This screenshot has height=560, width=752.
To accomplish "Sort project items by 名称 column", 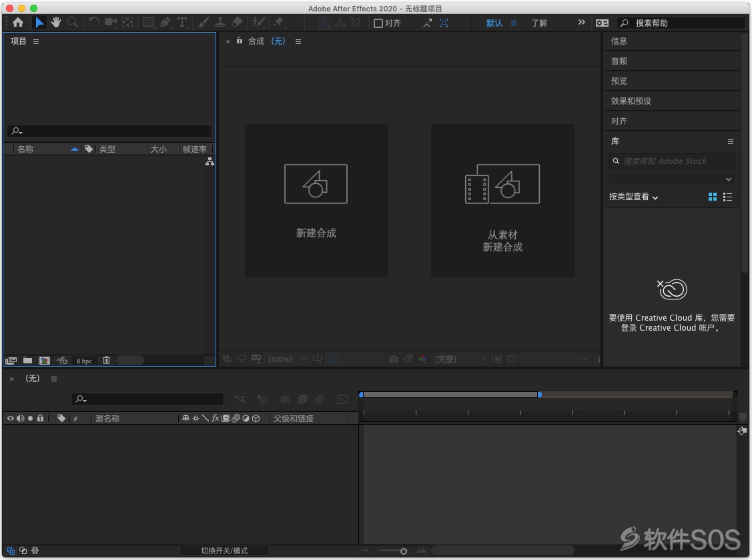I will tap(25, 149).
